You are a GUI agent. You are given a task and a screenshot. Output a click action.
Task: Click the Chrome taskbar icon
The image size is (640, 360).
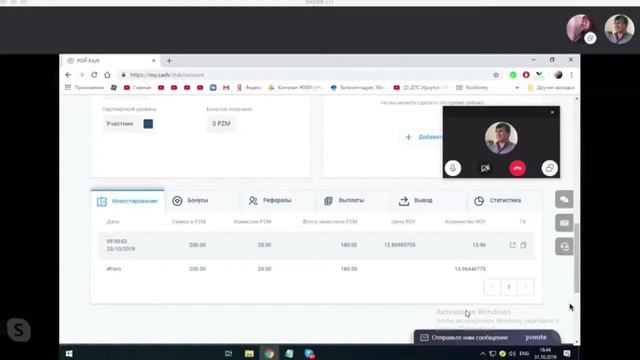269,353
